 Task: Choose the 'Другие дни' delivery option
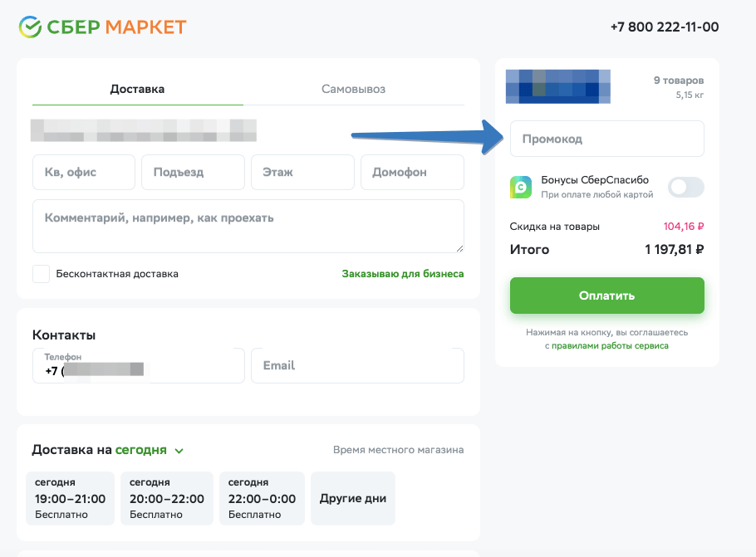tap(353, 499)
